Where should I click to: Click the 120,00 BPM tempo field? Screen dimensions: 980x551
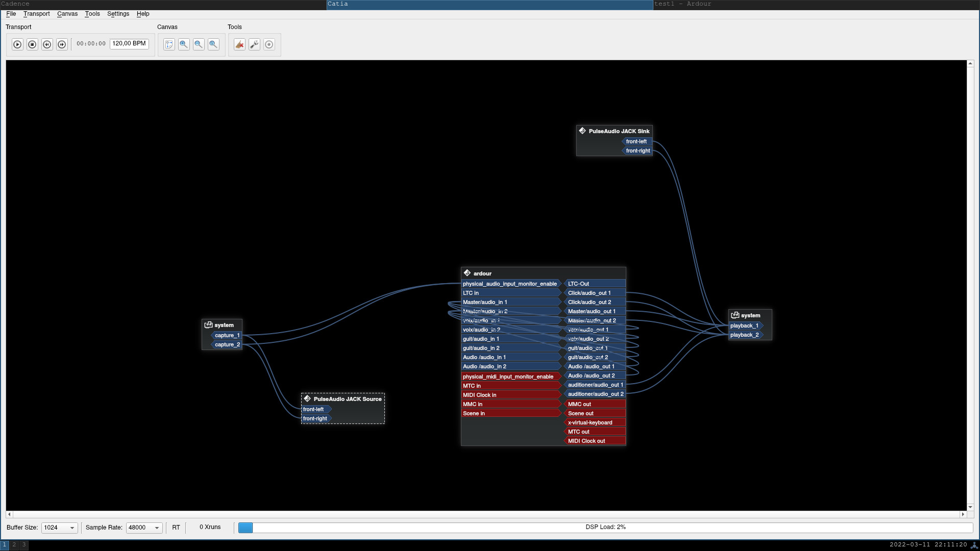[x=129, y=44]
